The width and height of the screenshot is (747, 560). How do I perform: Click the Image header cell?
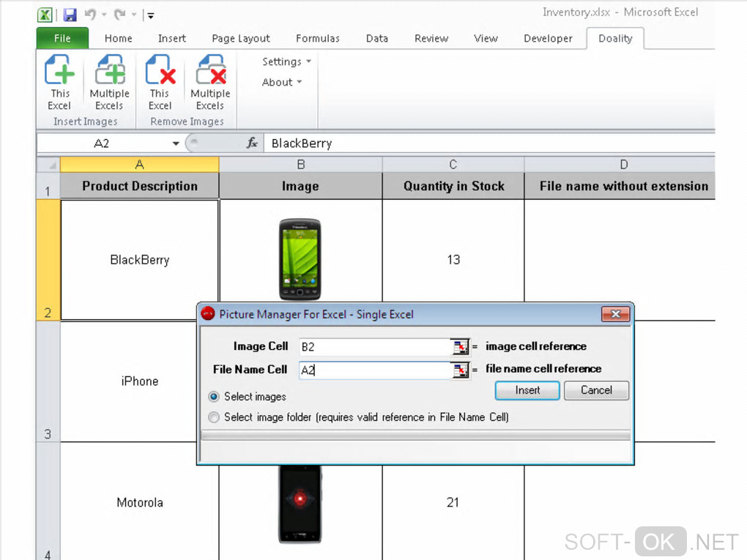300,186
